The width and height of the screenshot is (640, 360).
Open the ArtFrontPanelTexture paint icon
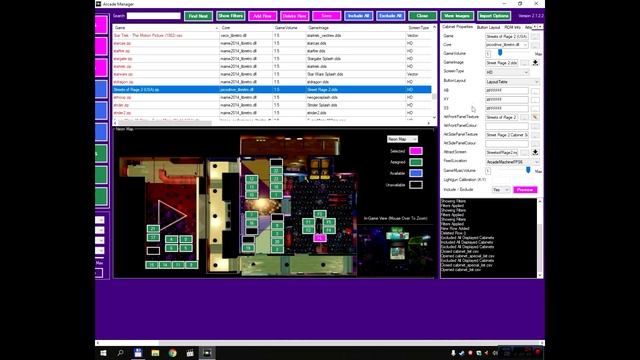tap(535, 117)
